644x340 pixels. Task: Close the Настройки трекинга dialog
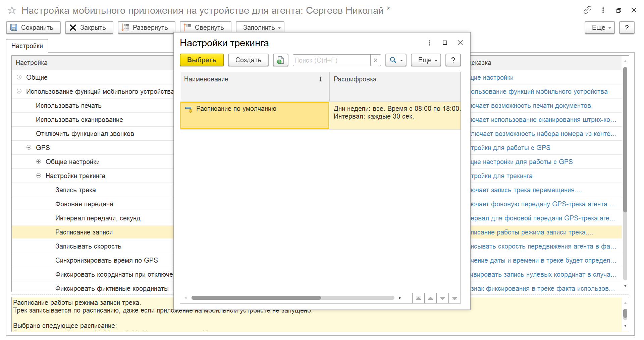[x=460, y=43]
